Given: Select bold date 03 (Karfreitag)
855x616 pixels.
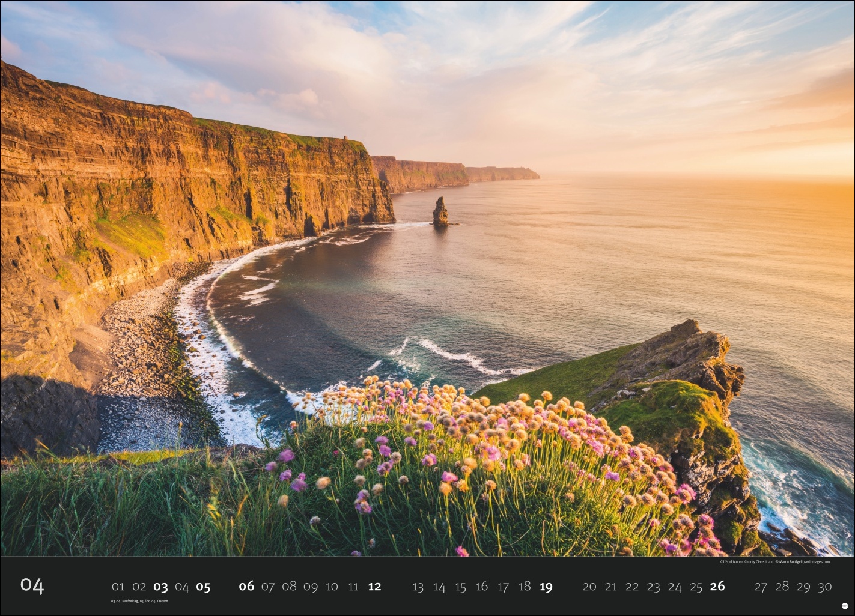Looking at the screenshot, I should [x=160, y=587].
